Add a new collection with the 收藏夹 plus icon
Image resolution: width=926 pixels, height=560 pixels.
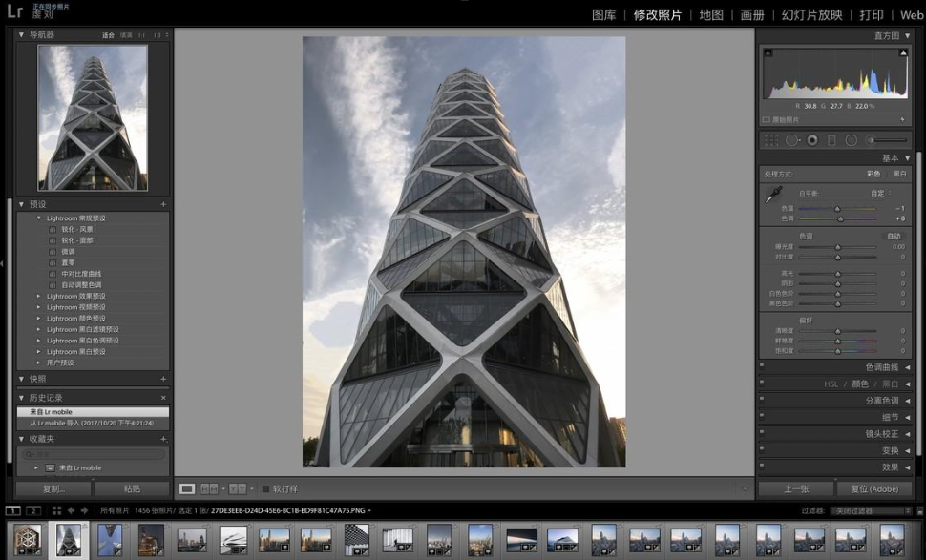coord(163,439)
